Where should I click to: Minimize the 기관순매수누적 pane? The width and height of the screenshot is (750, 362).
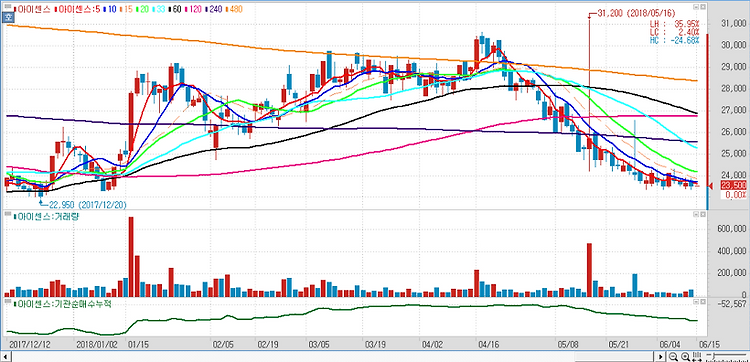click(696, 302)
